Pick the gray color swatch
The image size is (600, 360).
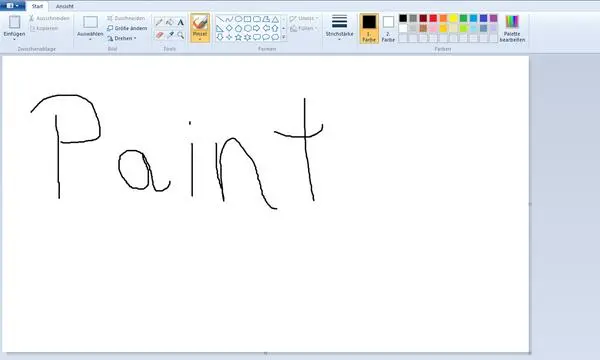(x=413, y=18)
